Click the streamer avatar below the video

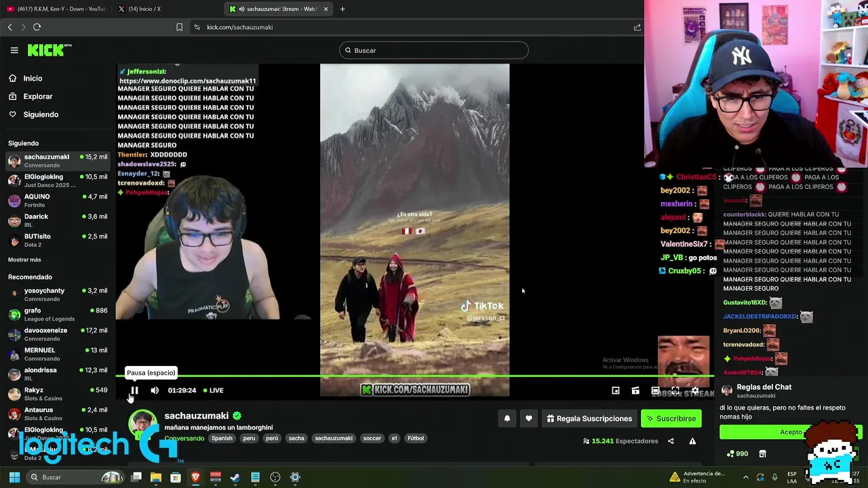coord(142,424)
